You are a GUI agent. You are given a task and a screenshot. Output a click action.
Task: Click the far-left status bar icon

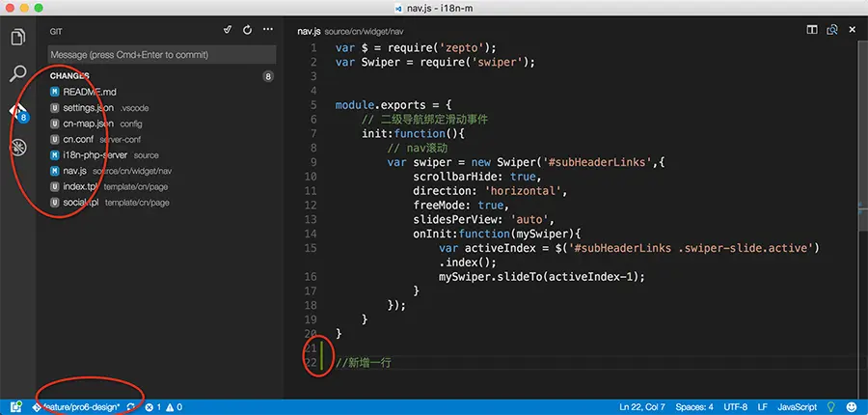[16, 407]
